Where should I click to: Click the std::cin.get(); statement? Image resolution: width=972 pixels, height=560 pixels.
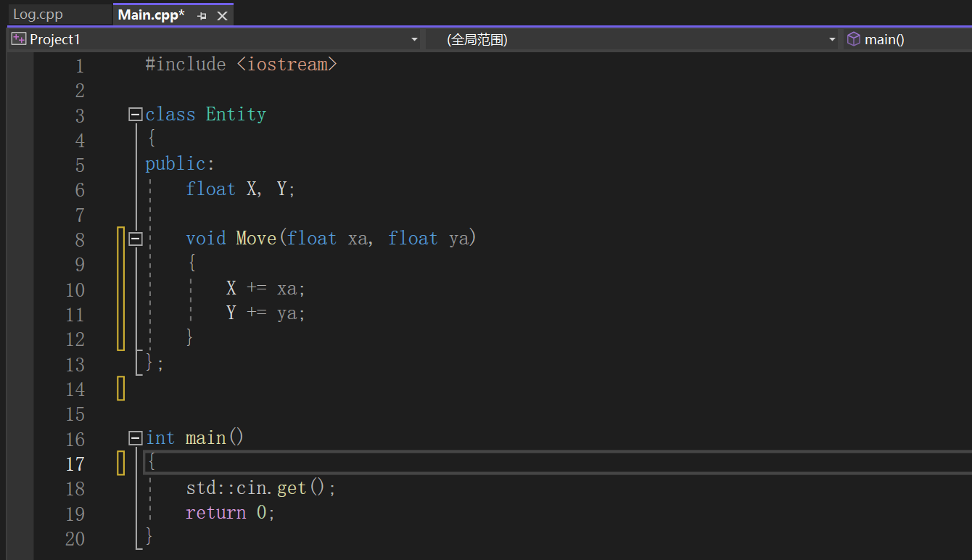click(x=261, y=488)
